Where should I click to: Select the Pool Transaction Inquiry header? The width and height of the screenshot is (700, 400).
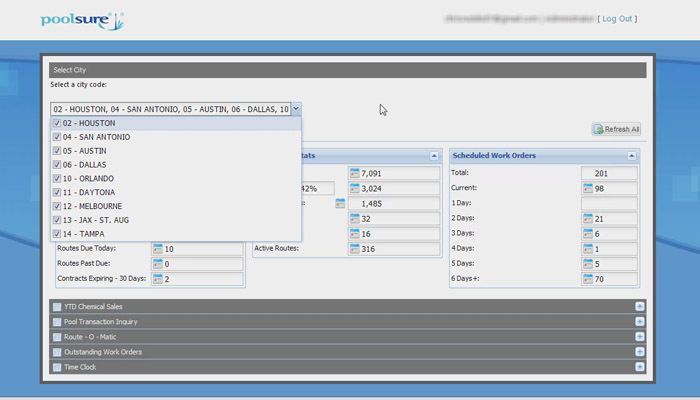[x=100, y=322]
